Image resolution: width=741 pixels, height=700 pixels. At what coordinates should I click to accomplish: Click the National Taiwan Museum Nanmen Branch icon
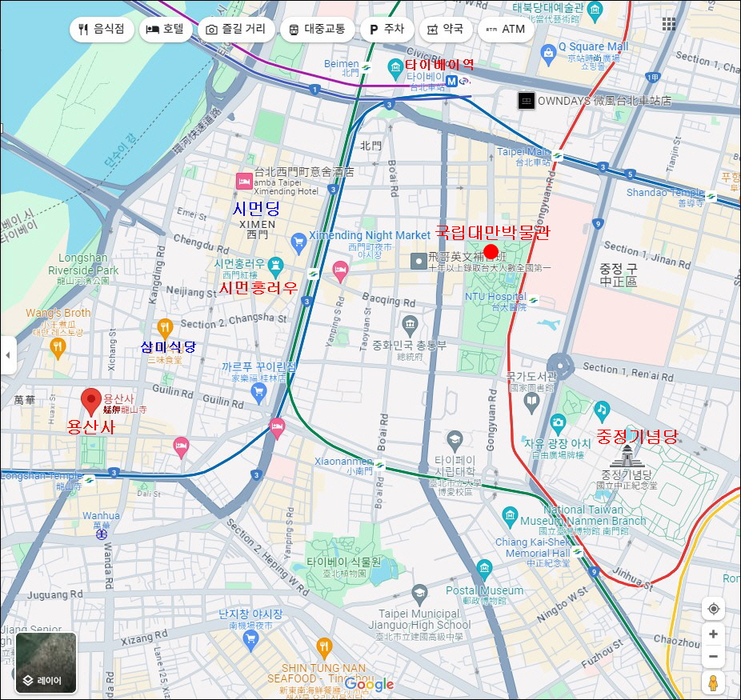point(510,517)
